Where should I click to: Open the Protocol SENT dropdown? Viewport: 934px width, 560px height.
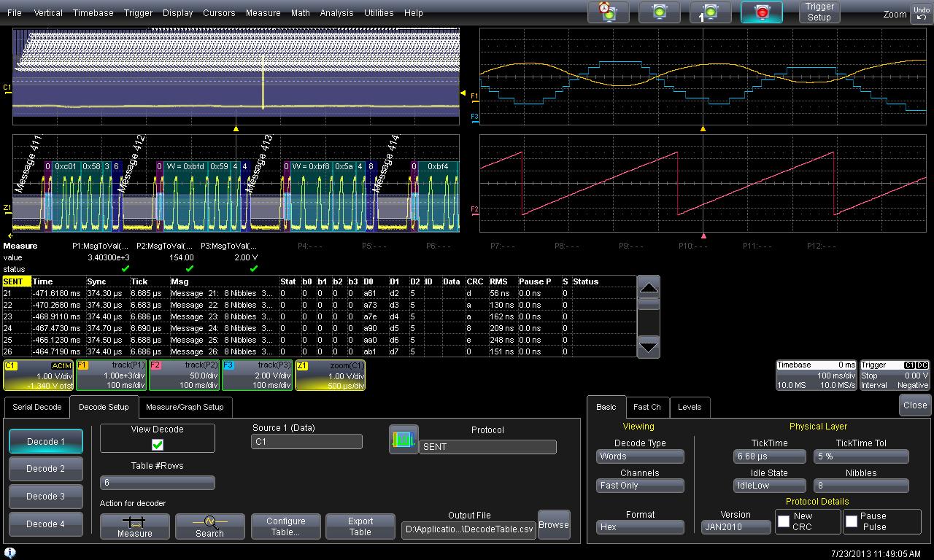click(487, 446)
